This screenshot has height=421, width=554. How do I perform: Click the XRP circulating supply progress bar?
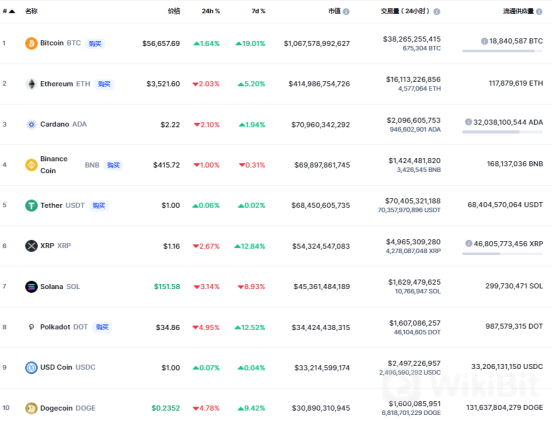tap(502, 254)
